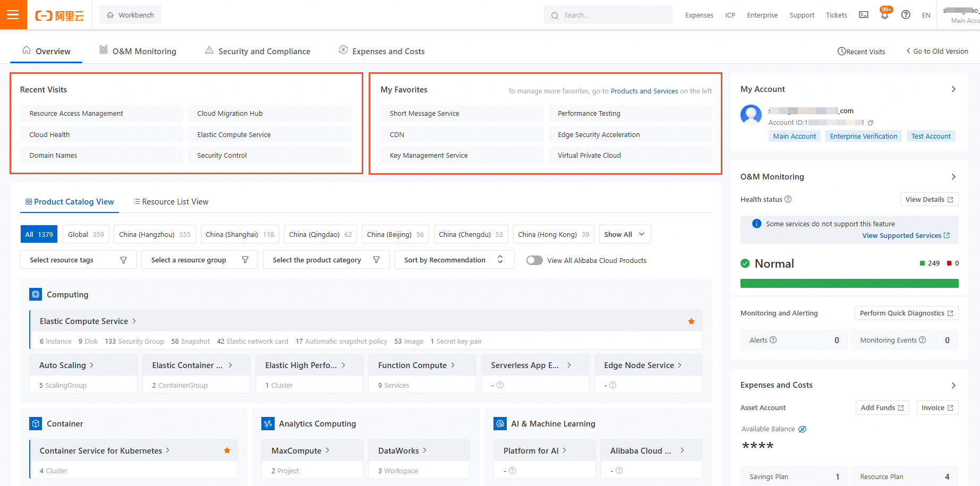This screenshot has height=486, width=980.
Task: Switch to the Overview tab
Action: tap(46, 51)
